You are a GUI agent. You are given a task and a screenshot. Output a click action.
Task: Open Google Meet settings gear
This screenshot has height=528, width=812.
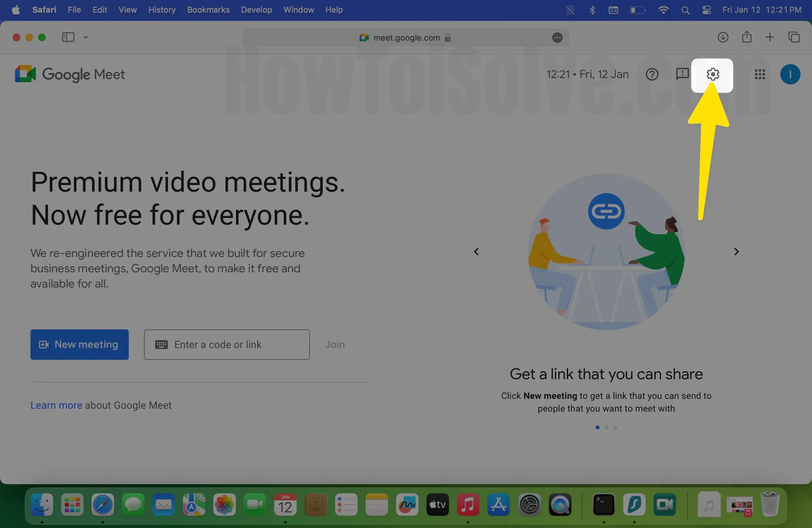[712, 74]
